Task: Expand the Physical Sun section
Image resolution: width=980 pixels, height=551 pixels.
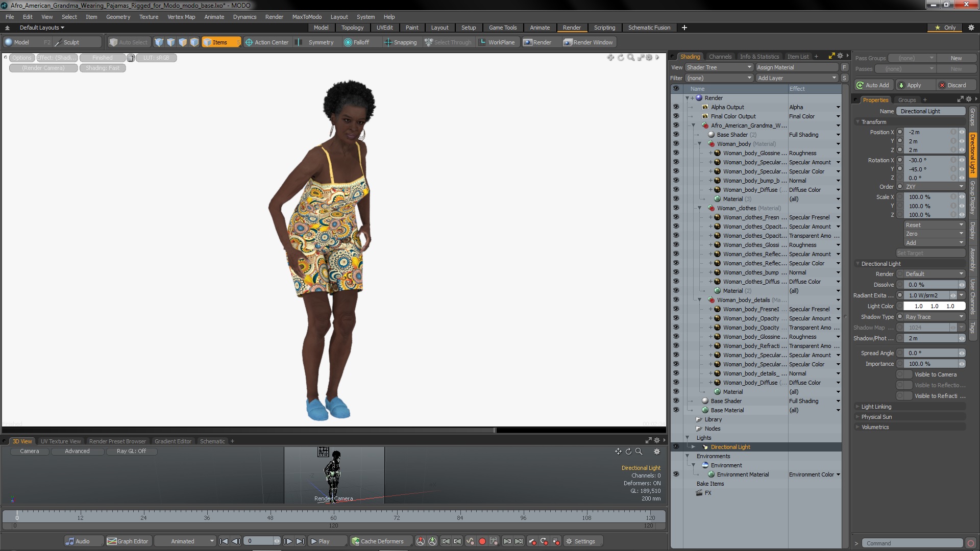Action: point(876,417)
